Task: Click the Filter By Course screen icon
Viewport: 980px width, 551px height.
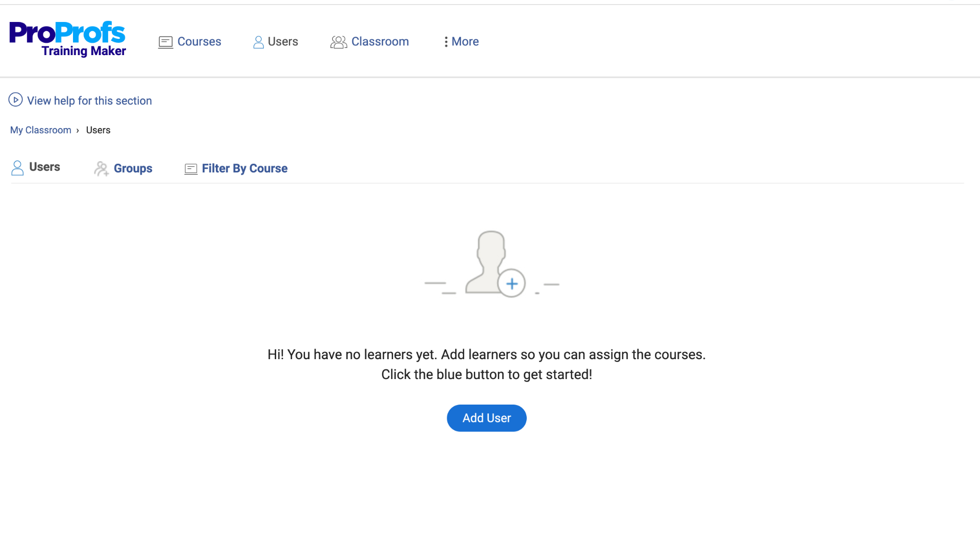Action: point(191,169)
